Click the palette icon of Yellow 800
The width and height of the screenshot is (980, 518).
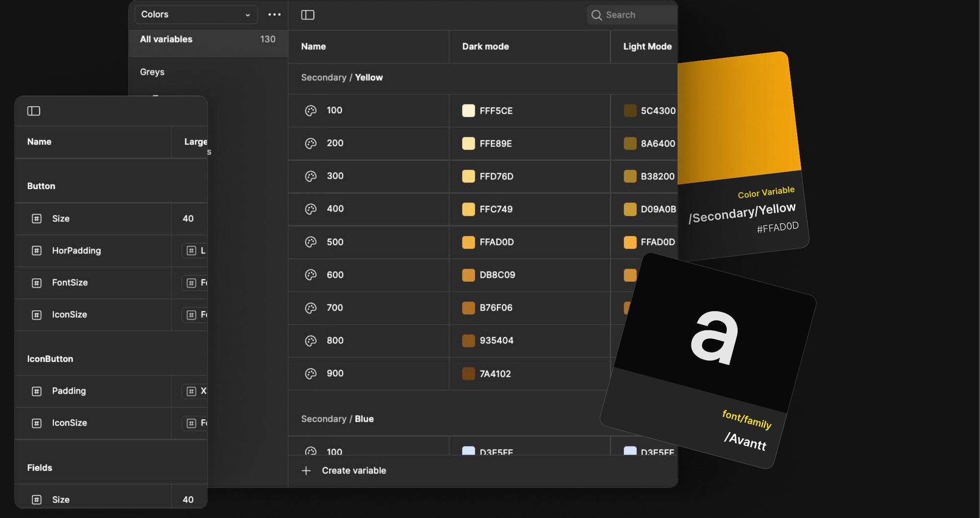click(311, 341)
